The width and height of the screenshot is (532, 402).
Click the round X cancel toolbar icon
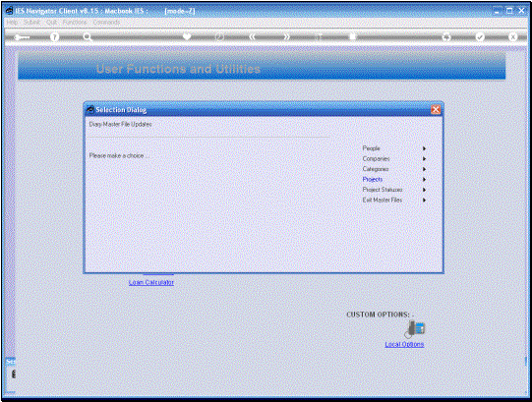[512, 37]
